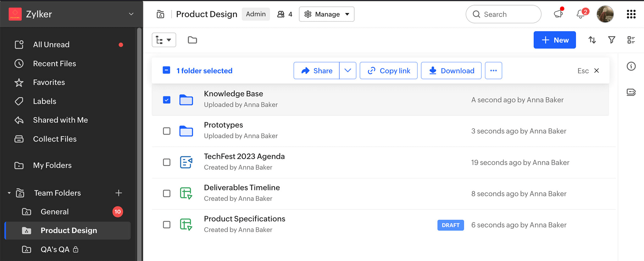Open the info details panel icon
This screenshot has height=261, width=644.
(631, 66)
